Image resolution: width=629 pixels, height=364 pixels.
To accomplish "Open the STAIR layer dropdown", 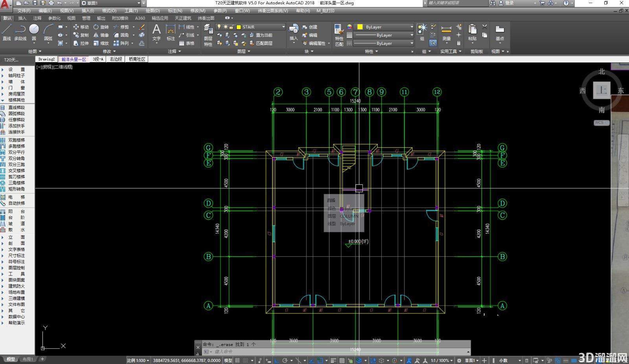I will pos(250,27).
